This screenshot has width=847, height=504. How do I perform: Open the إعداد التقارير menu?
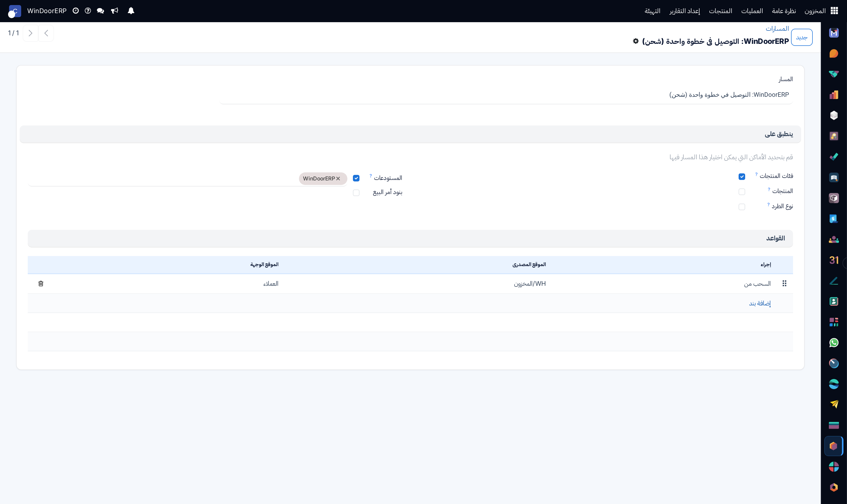(x=685, y=11)
